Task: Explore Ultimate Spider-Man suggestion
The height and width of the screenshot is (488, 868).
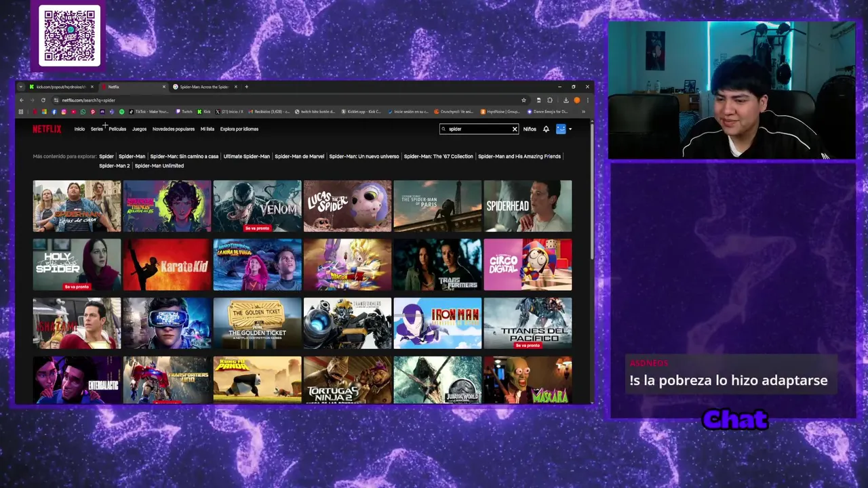Action: pos(247,157)
